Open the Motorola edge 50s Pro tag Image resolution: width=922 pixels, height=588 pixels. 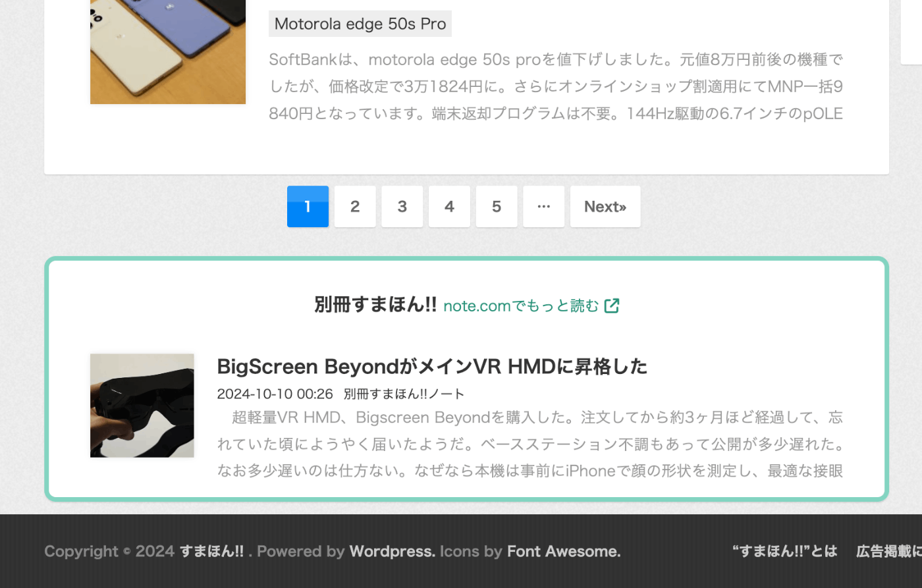click(360, 24)
